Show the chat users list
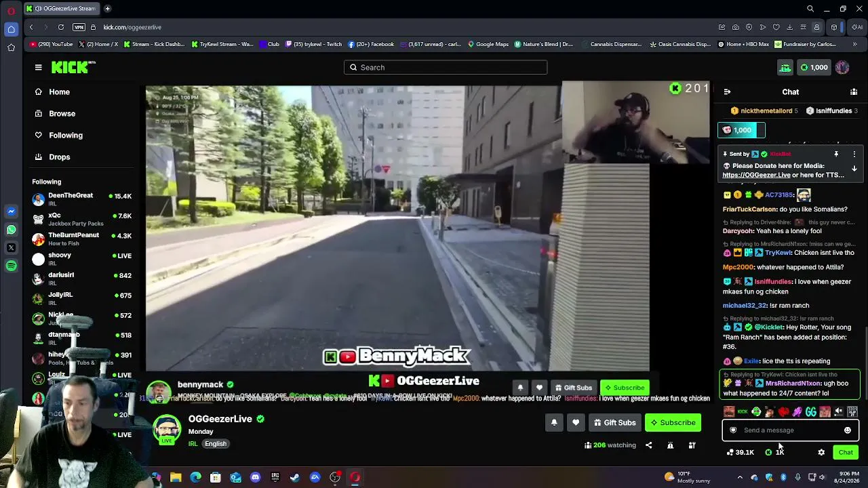Screen dimensions: 868x488 click(854, 91)
